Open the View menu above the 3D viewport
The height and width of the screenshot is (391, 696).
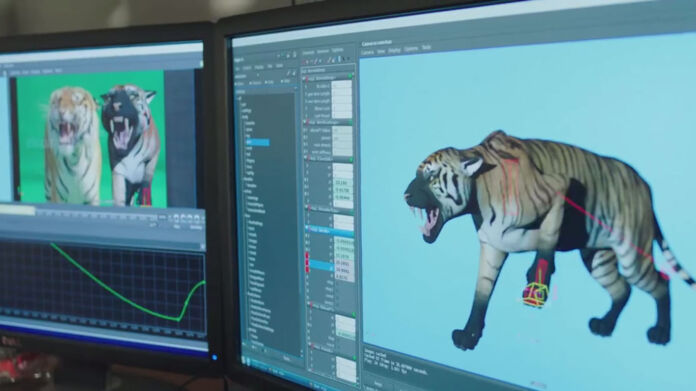pos(381,51)
